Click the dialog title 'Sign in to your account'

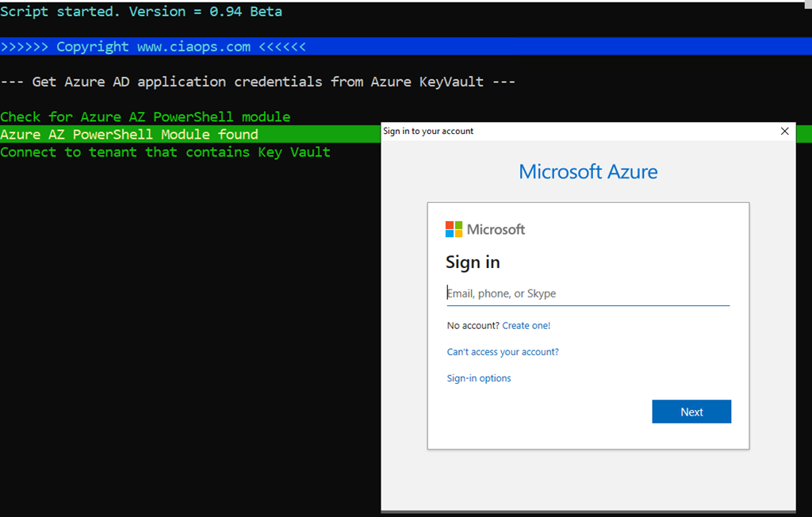(428, 132)
